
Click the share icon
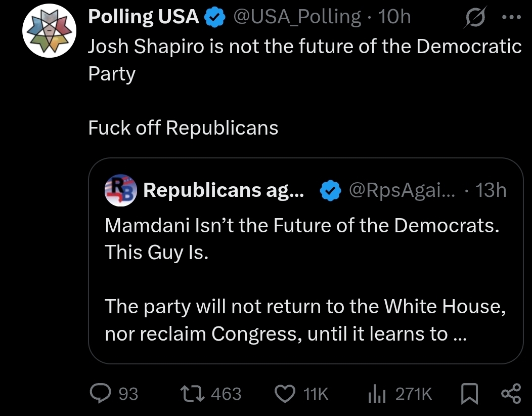click(x=510, y=393)
